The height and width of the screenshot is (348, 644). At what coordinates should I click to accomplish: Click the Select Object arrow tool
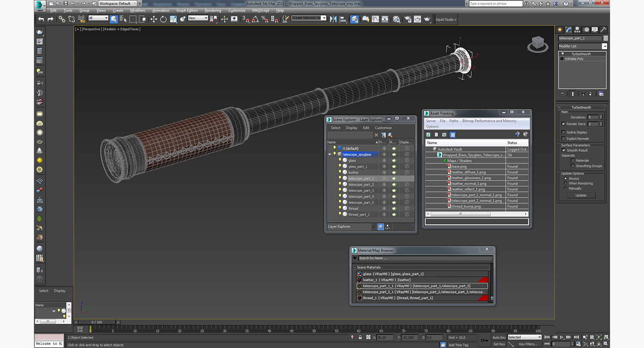click(x=114, y=19)
